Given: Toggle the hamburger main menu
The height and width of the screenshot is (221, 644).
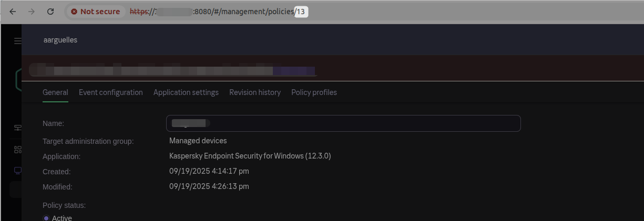Looking at the screenshot, I should (17, 41).
